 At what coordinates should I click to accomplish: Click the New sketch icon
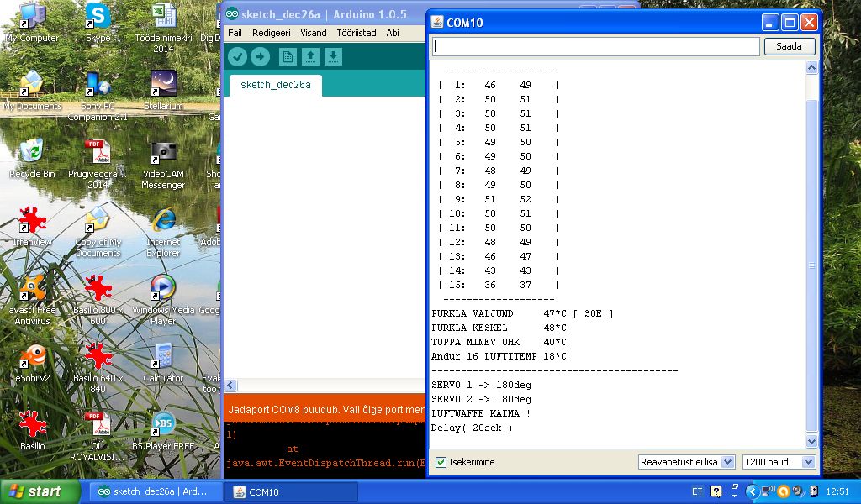(x=288, y=56)
